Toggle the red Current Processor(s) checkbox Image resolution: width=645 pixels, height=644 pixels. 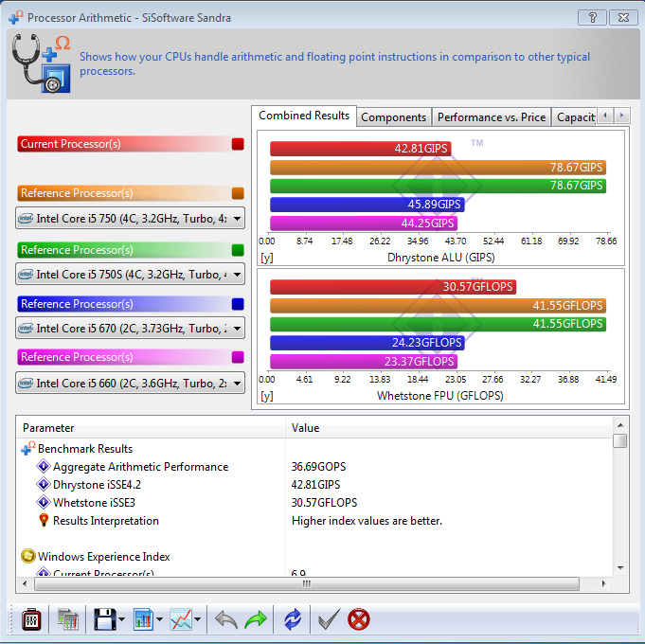238,144
